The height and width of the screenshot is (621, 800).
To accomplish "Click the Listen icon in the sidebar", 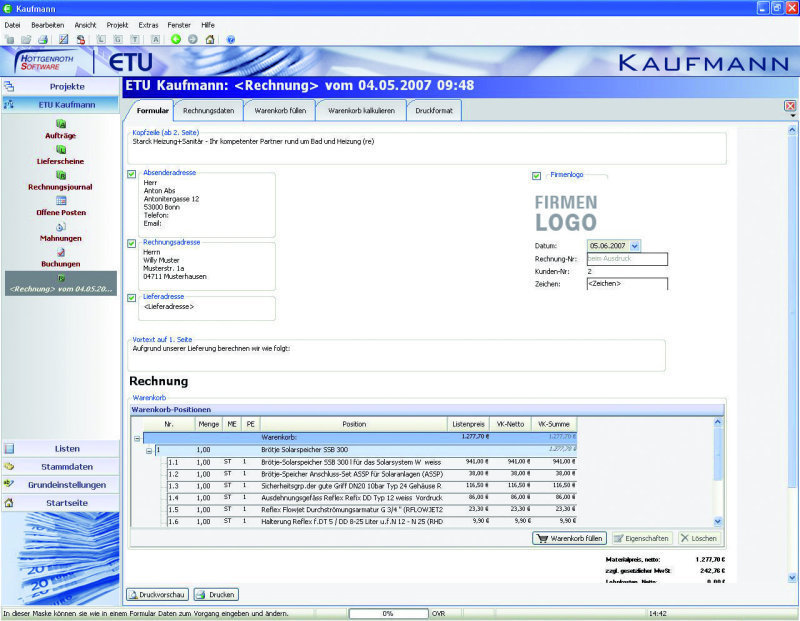I will [9, 449].
